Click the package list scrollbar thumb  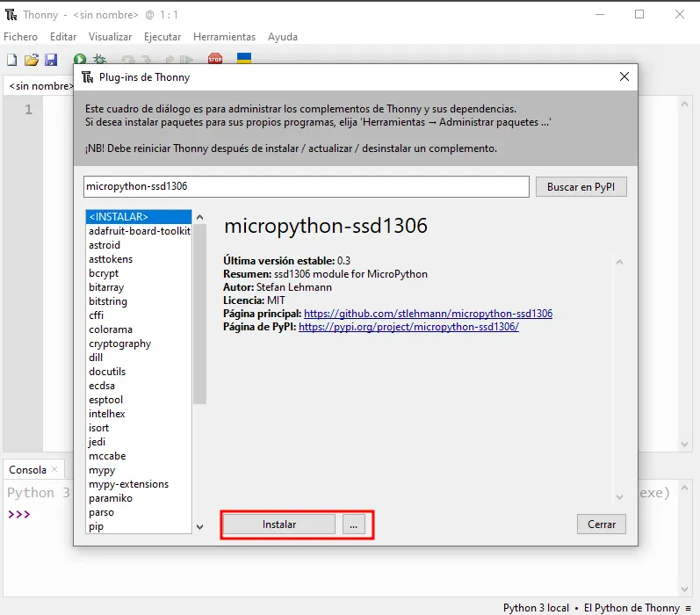(x=199, y=314)
